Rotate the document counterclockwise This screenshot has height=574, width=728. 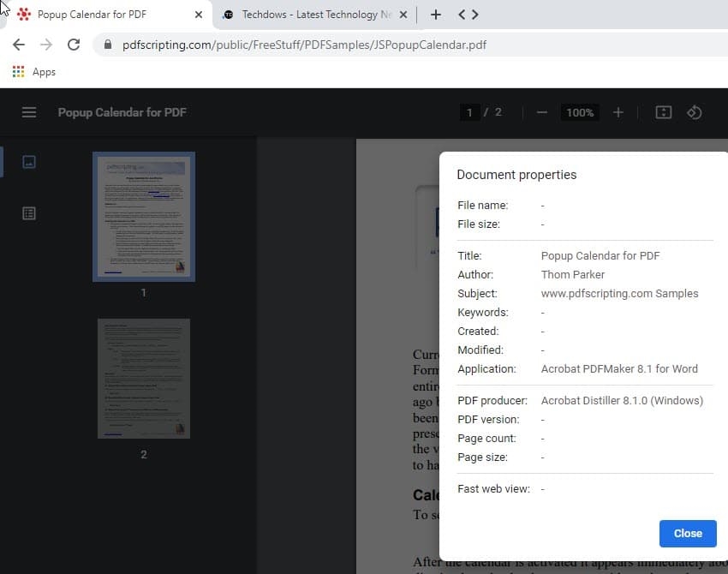tap(695, 112)
